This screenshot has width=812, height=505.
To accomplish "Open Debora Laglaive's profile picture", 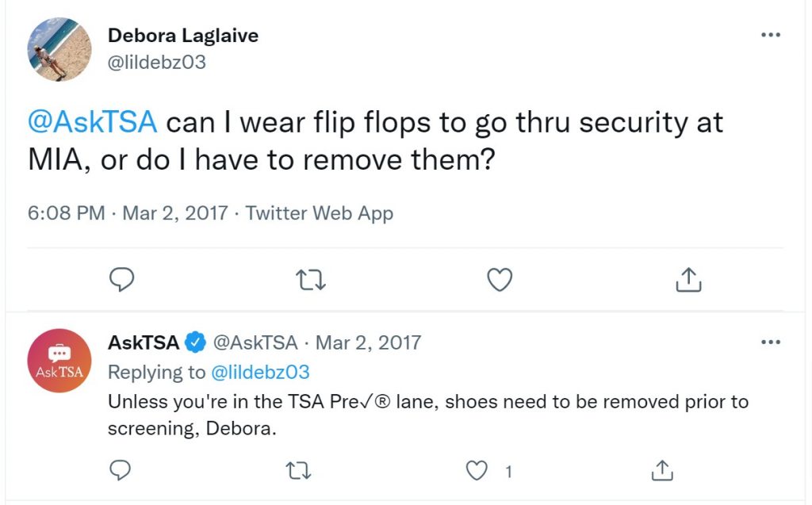I will click(59, 50).
